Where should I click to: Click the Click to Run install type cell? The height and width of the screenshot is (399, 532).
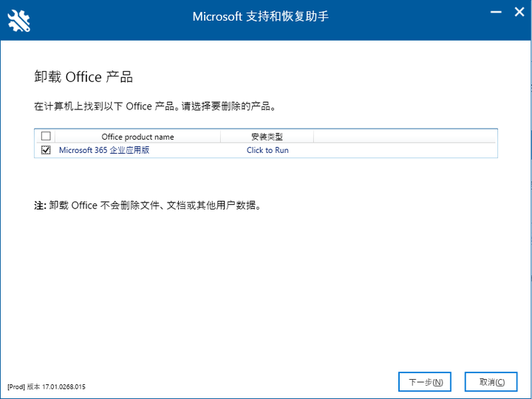point(267,150)
